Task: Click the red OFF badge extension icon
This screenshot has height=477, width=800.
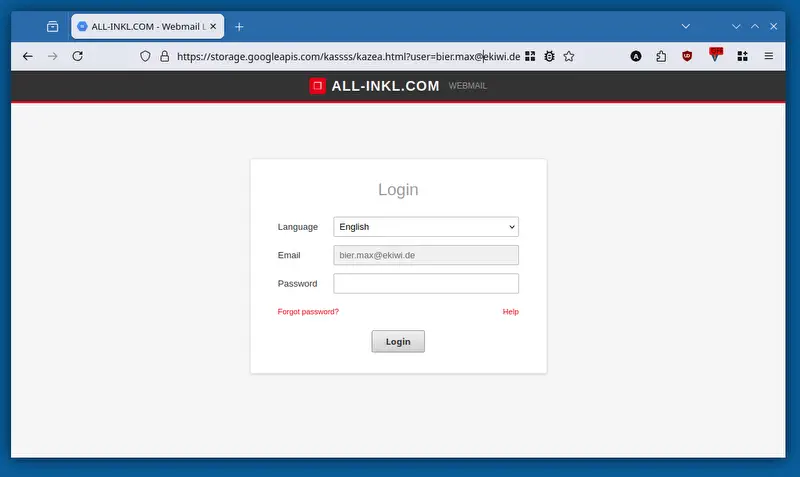Action: click(x=716, y=54)
